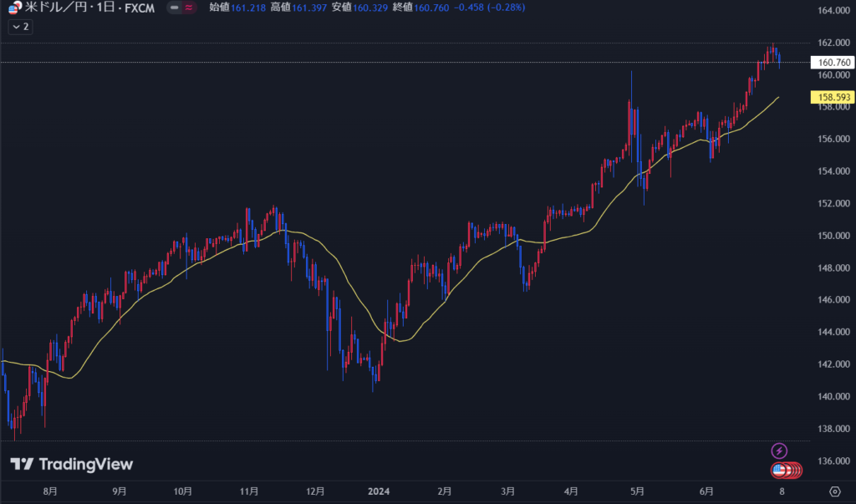Click the white current price label 160.760
856x504 pixels.
click(x=830, y=63)
